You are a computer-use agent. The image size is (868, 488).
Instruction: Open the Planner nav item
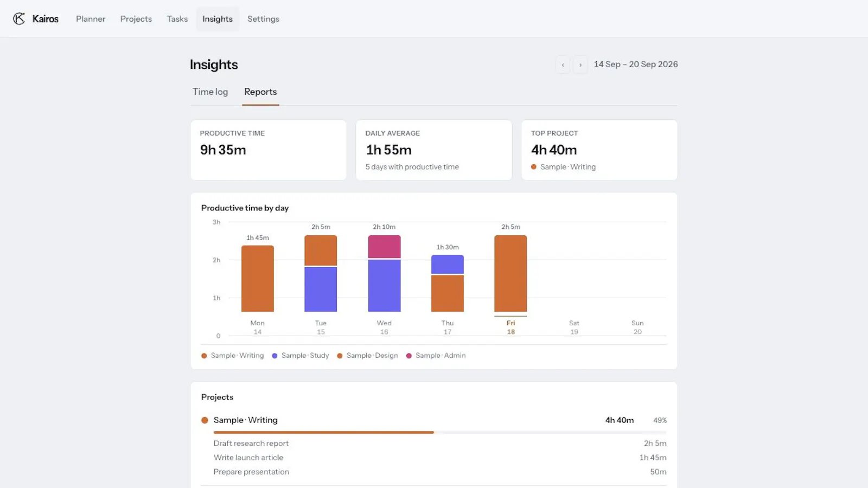tap(91, 19)
